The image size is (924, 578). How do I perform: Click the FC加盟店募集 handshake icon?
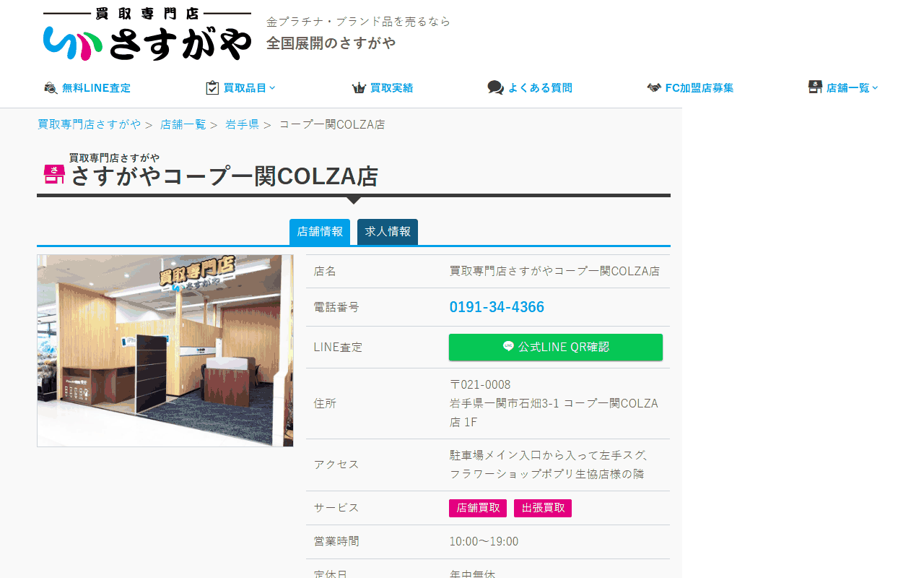pyautogui.click(x=654, y=88)
